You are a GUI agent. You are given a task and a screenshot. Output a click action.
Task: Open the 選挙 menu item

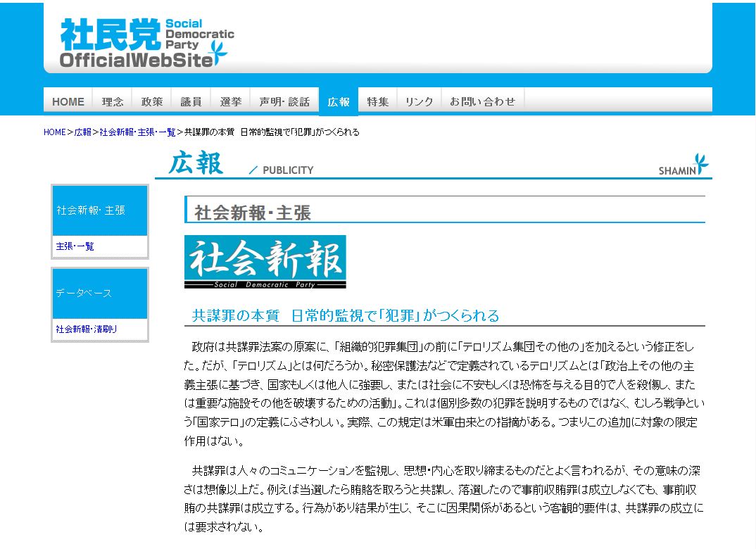coord(231,101)
